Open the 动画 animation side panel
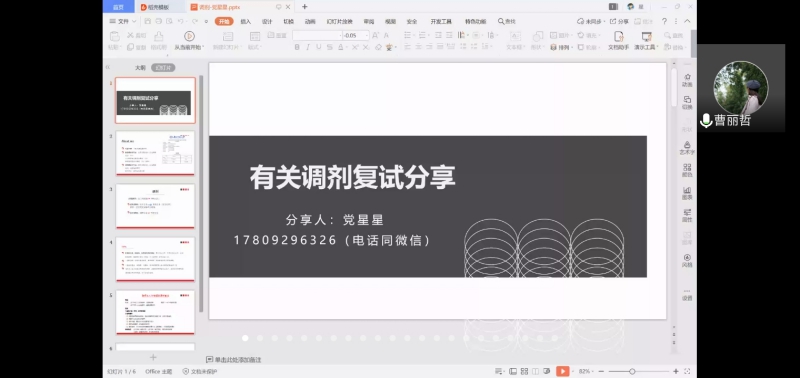 coord(687,80)
